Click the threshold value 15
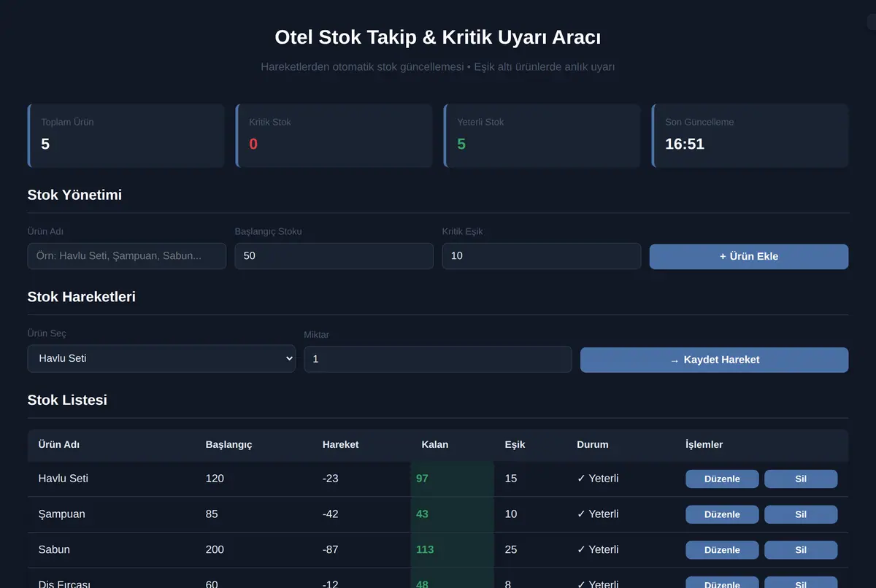This screenshot has width=876, height=588. (511, 479)
